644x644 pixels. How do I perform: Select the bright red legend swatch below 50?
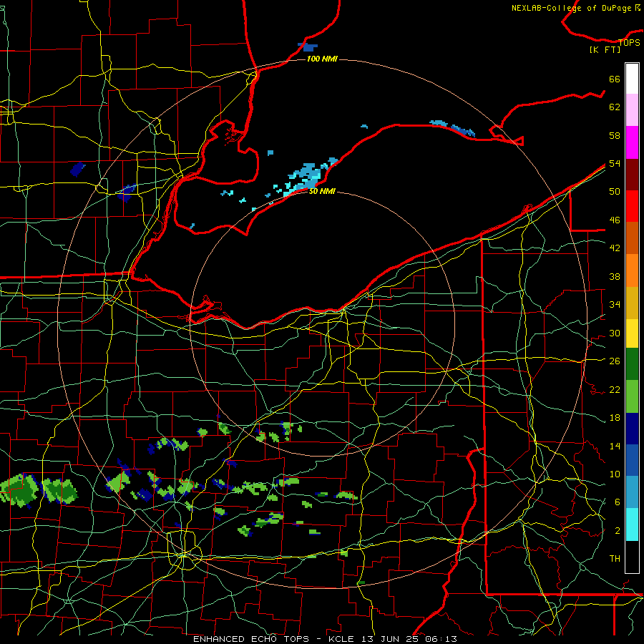coord(632,206)
